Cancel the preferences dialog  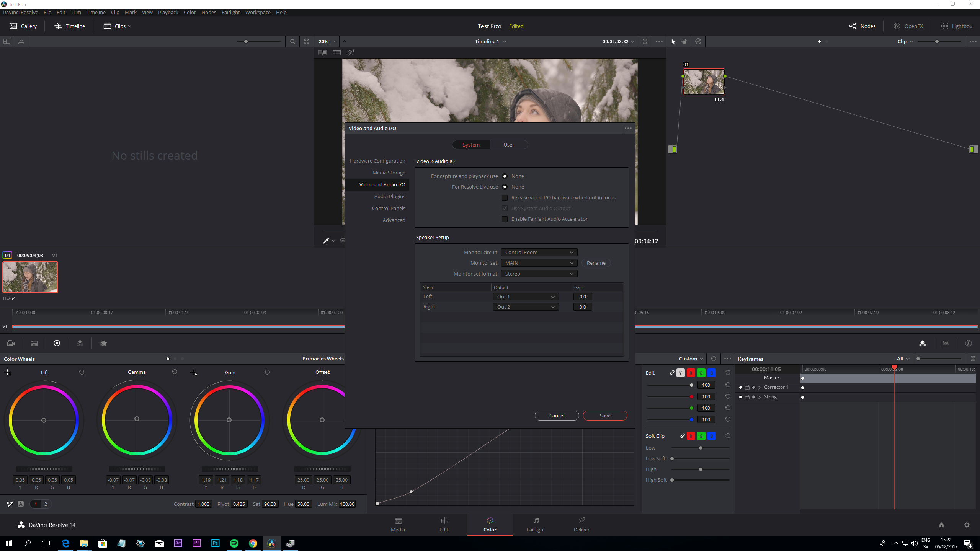[557, 416]
